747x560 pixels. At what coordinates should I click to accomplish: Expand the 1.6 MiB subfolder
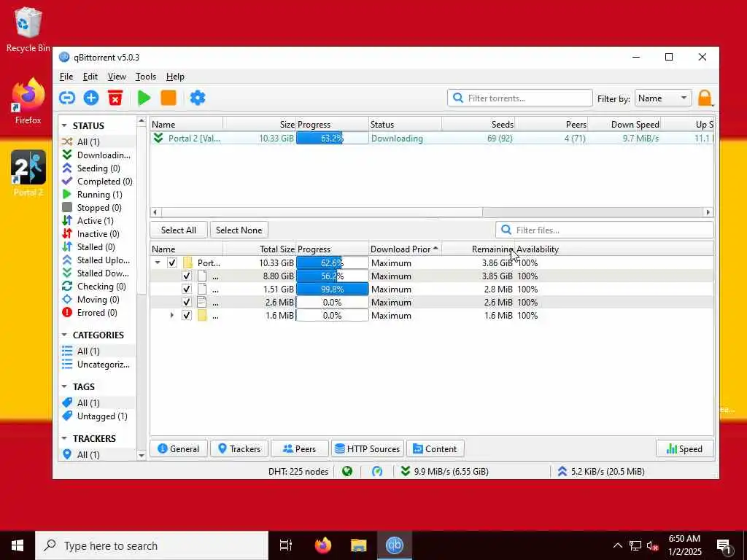[171, 315]
